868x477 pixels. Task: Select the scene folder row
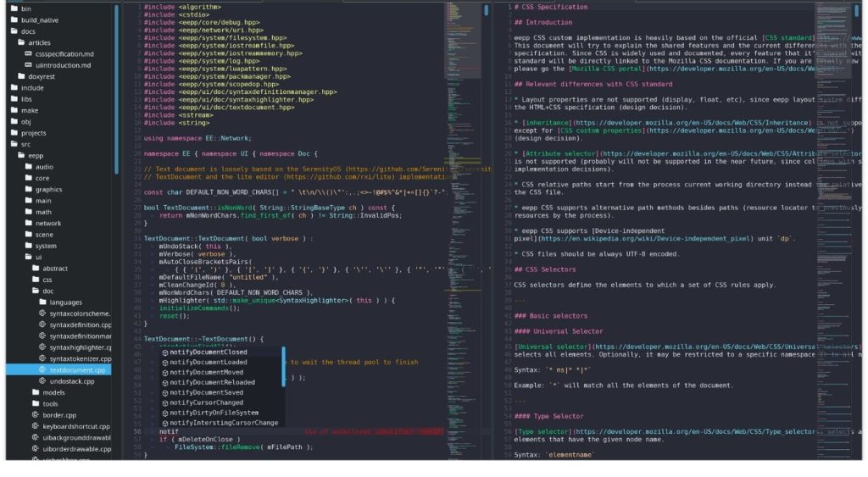coord(58,235)
